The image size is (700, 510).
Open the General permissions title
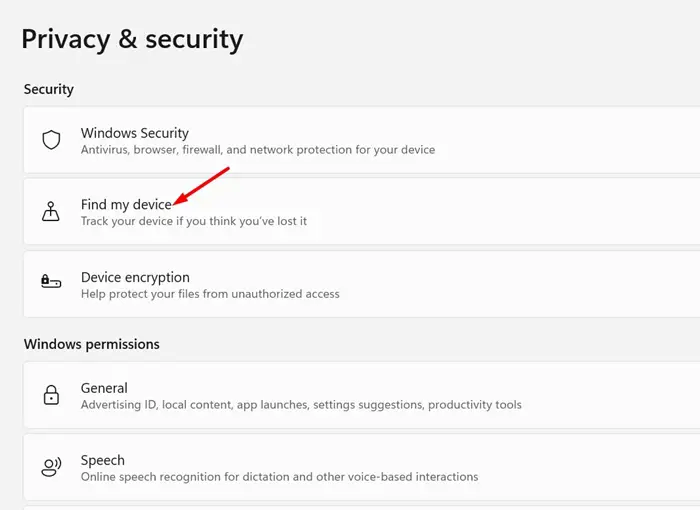pyautogui.click(x=104, y=388)
